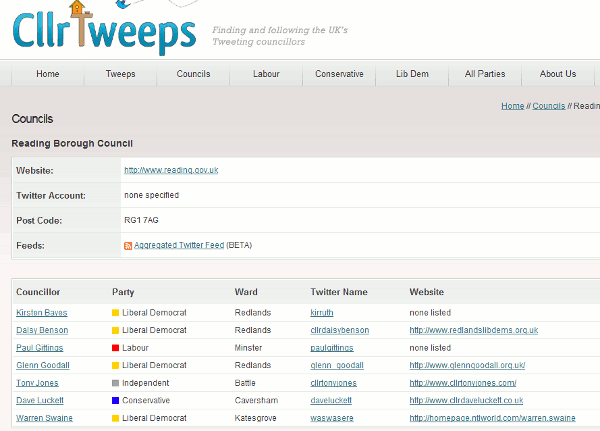600x431 pixels.
Task: Open cllrdaveluckett.co.uk website link
Action: click(466, 400)
